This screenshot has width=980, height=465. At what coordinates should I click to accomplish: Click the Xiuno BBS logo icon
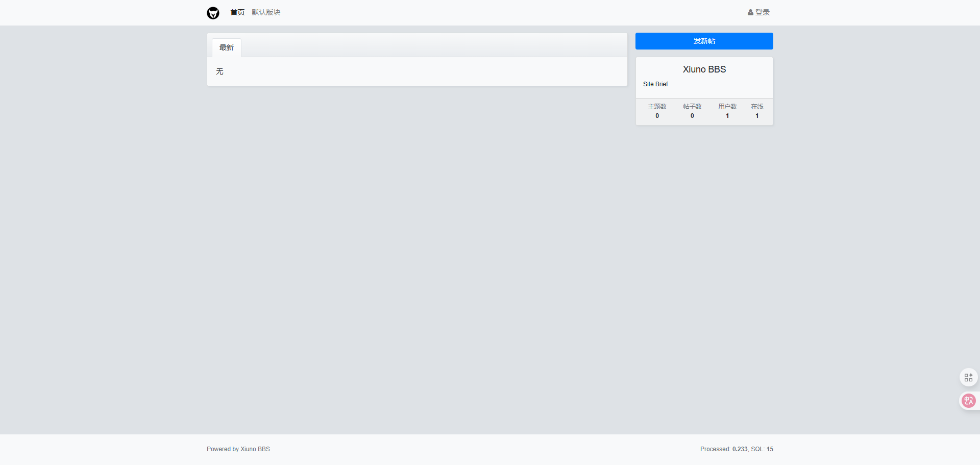tap(213, 13)
